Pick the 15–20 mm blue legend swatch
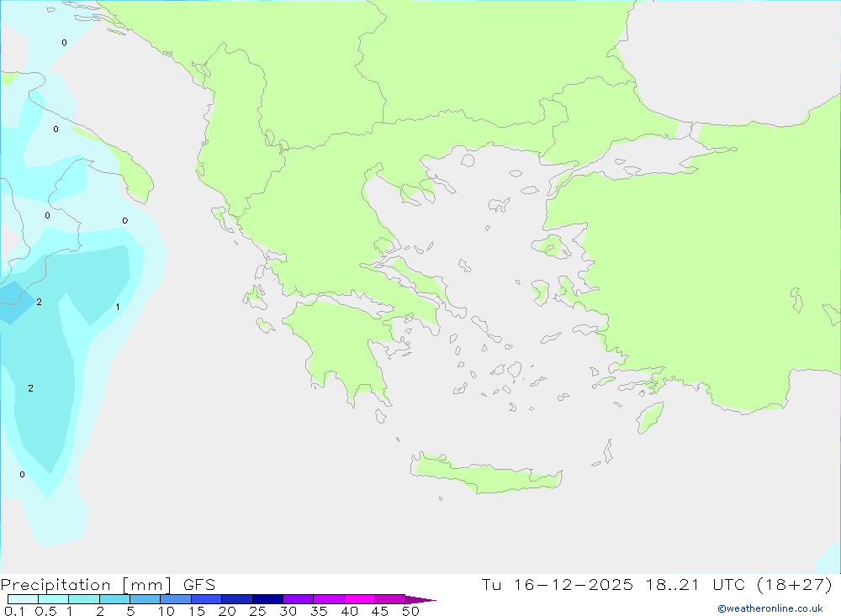Image resolution: width=841 pixels, height=616 pixels. coord(206,599)
